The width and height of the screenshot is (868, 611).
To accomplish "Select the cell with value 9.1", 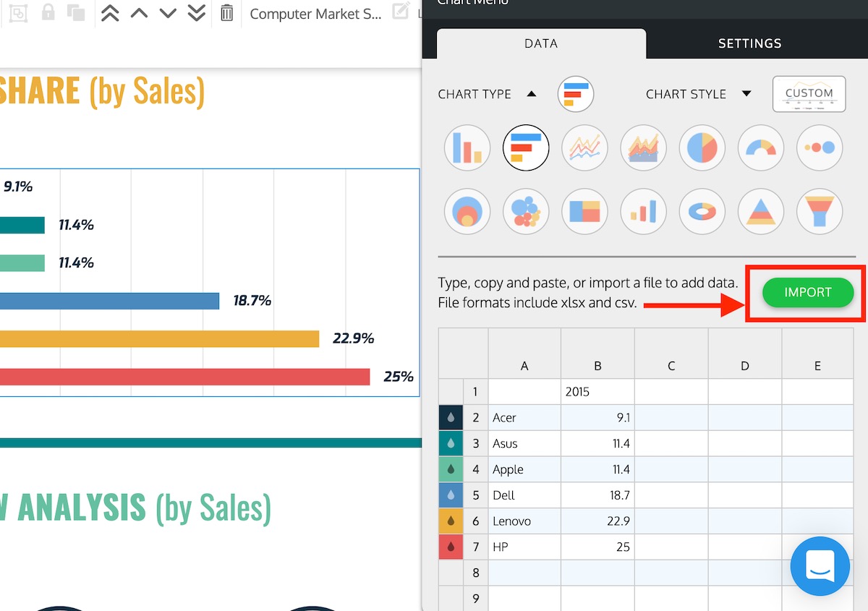I will (597, 417).
